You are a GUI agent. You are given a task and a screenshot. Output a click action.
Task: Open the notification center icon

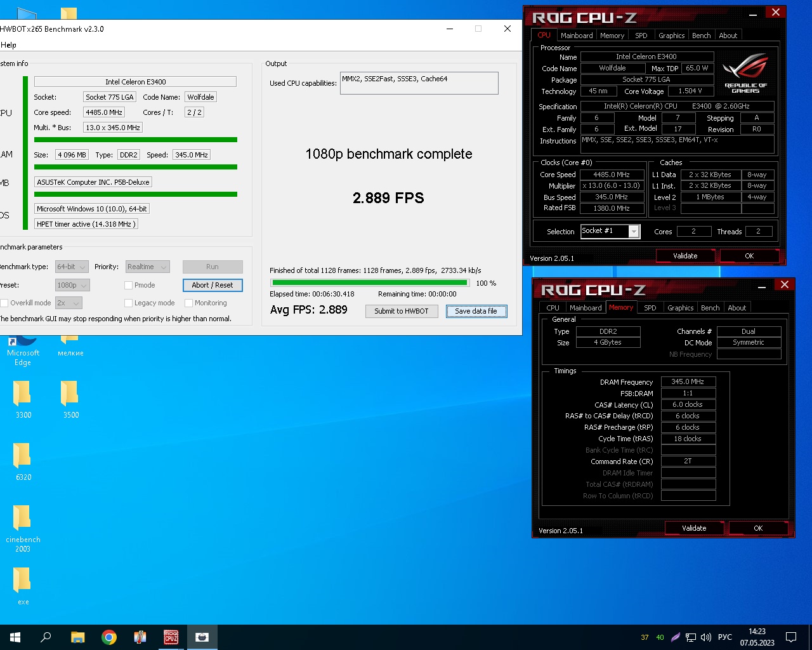coord(791,637)
